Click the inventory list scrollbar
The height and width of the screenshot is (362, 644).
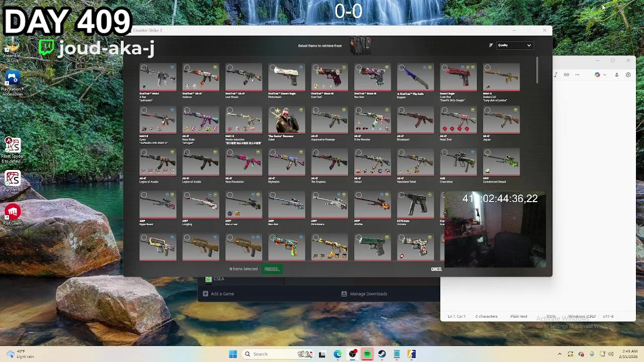tap(537, 70)
